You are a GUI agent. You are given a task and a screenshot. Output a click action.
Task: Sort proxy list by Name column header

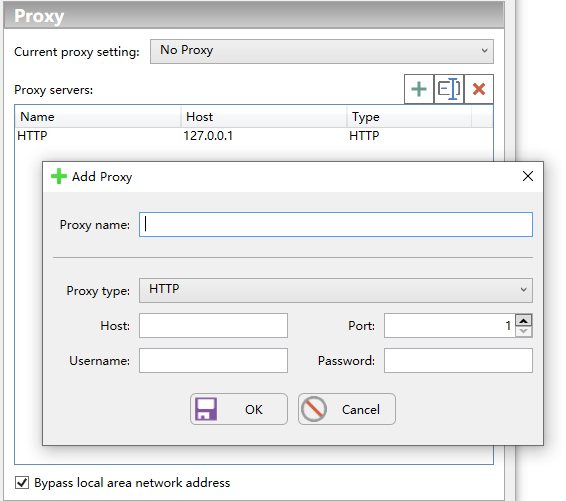pos(97,117)
